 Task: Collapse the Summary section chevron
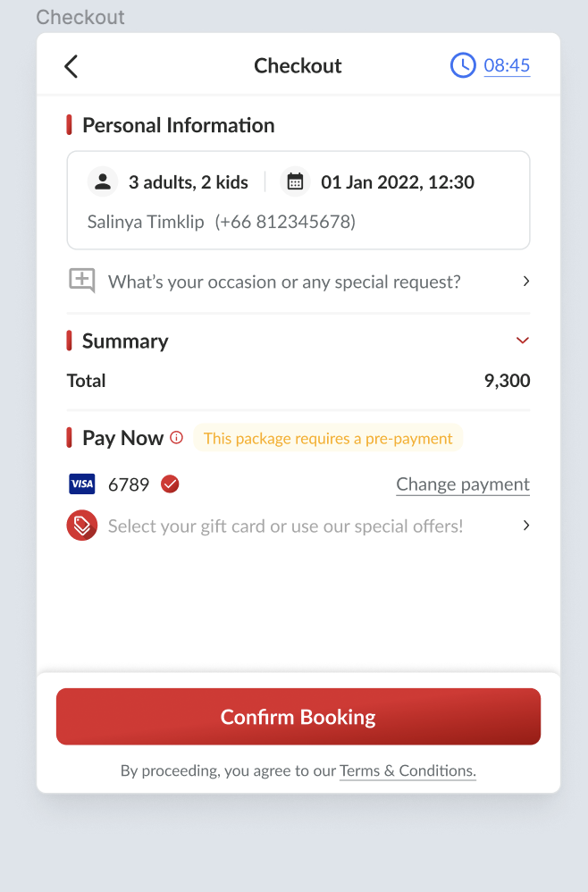tap(523, 341)
